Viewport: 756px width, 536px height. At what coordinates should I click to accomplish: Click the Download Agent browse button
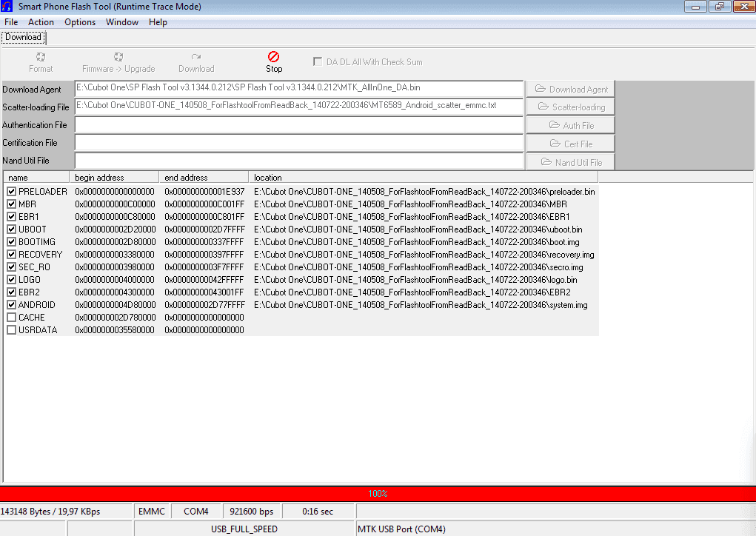pyautogui.click(x=570, y=89)
